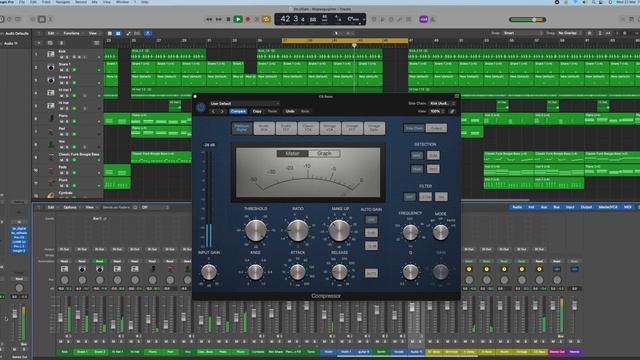The width and height of the screenshot is (640, 360).
Task: Click the Paste button in the plug-in header
Action: (x=272, y=111)
